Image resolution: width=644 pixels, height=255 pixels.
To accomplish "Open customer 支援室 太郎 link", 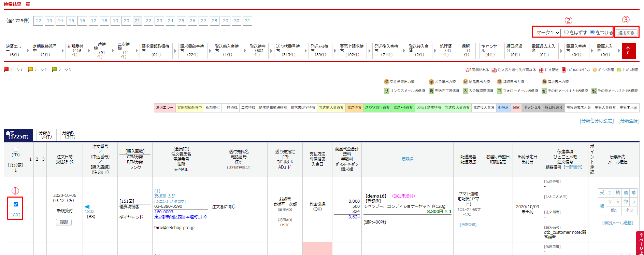I will (x=165, y=196).
